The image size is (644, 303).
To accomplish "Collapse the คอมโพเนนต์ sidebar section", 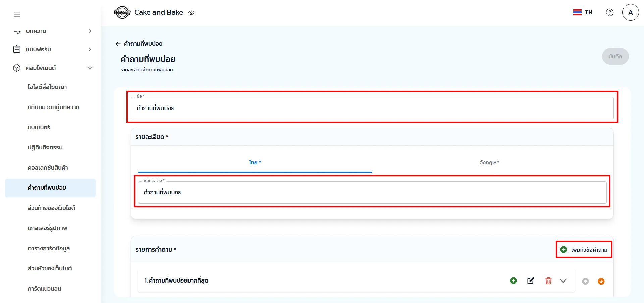I will 90,68.
